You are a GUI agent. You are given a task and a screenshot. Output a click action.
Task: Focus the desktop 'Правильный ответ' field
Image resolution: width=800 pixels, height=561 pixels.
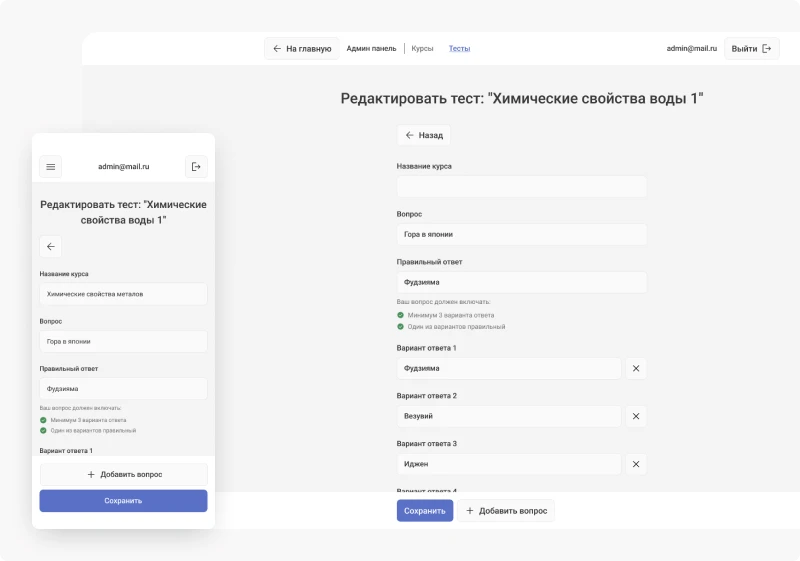pyautogui.click(x=521, y=282)
